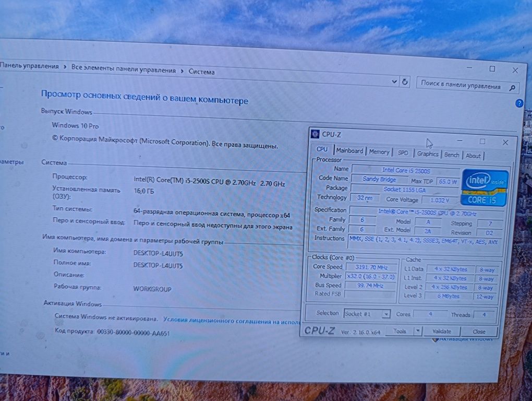The height and width of the screenshot is (401, 532).
Task: Click the Close button in CPU-Z
Action: pyautogui.click(x=479, y=332)
